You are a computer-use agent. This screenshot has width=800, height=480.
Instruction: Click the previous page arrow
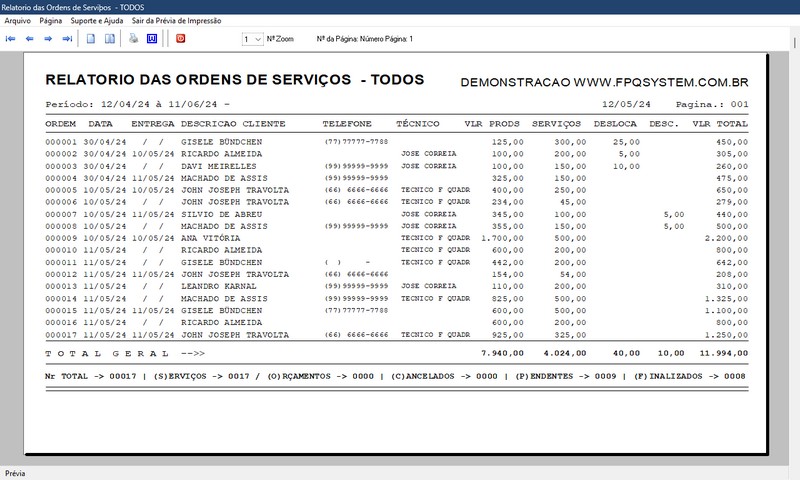[29, 39]
